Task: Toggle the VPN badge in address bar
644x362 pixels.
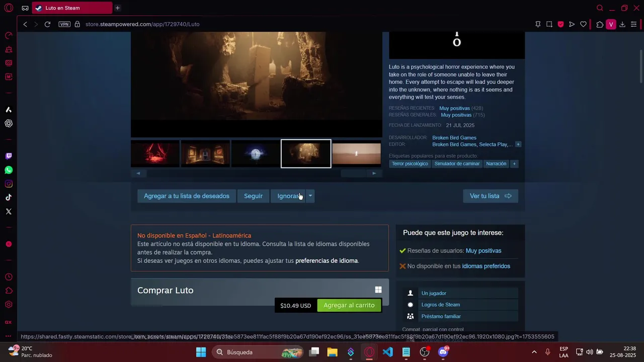Action: [64, 24]
